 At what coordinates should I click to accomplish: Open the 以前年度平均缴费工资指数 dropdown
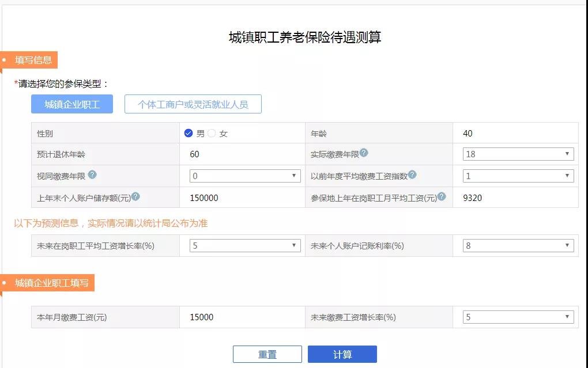coord(516,175)
